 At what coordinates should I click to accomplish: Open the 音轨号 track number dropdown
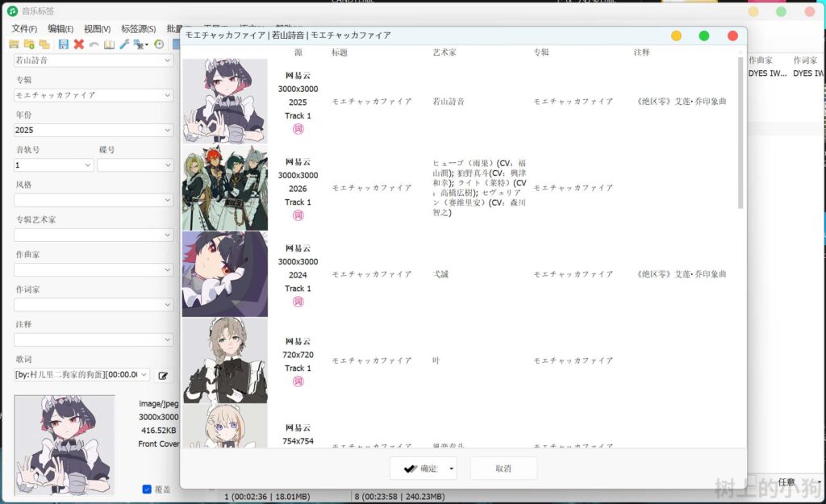(87, 165)
